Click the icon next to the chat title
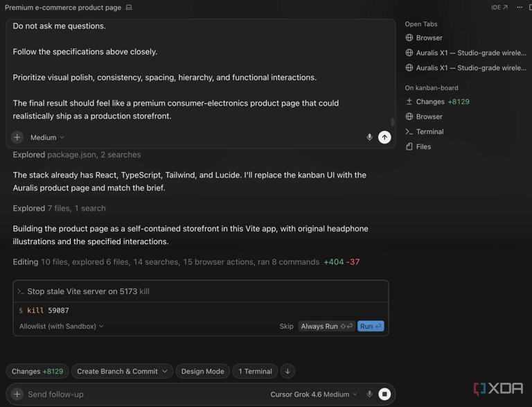This screenshot has height=407, width=532. click(129, 8)
